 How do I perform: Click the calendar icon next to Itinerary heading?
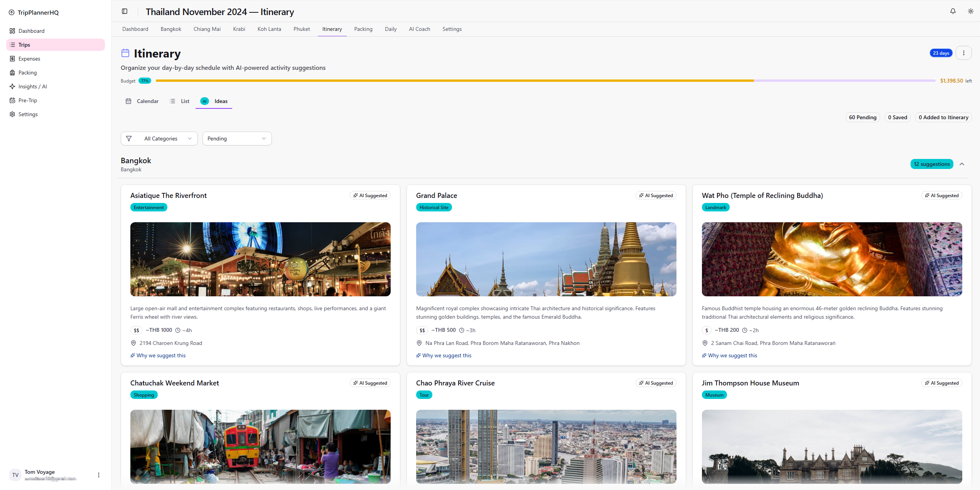125,53
